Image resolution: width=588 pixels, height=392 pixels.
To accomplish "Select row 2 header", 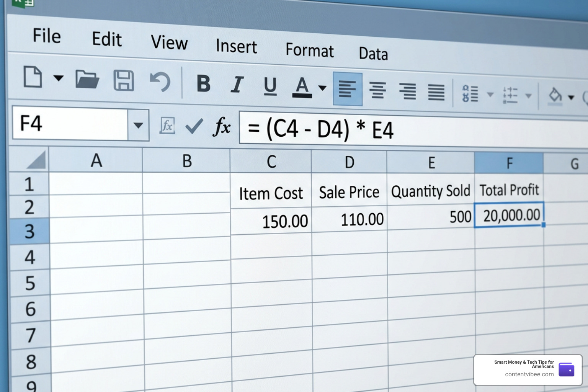I will [x=29, y=207].
